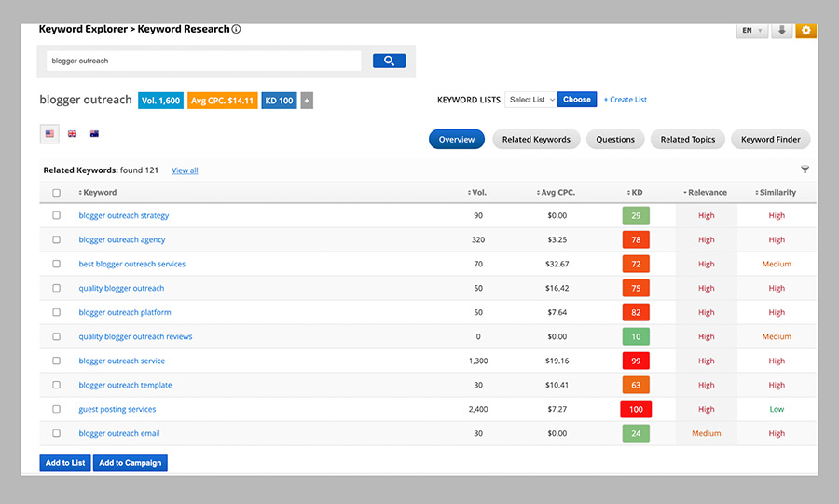Follow the View all link
Screen dimensions: 839x504
[x=185, y=170]
